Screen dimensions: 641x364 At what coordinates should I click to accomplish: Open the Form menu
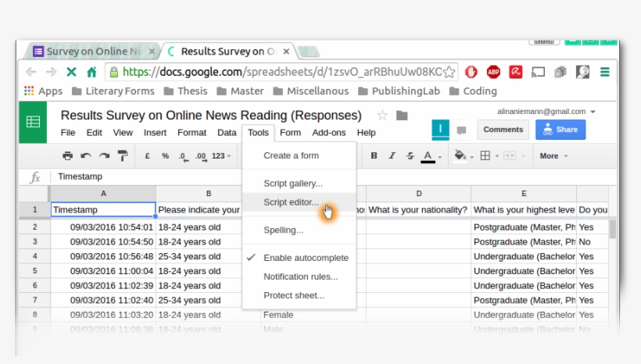pos(290,133)
